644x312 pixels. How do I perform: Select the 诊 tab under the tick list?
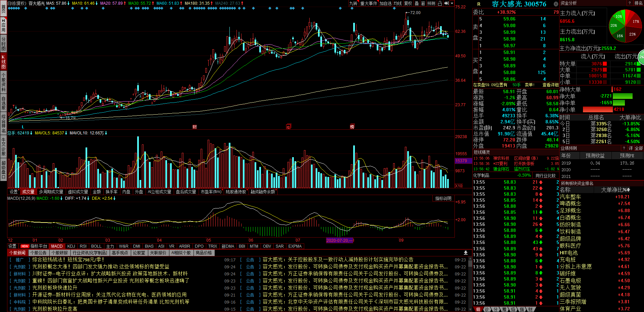click(487, 309)
